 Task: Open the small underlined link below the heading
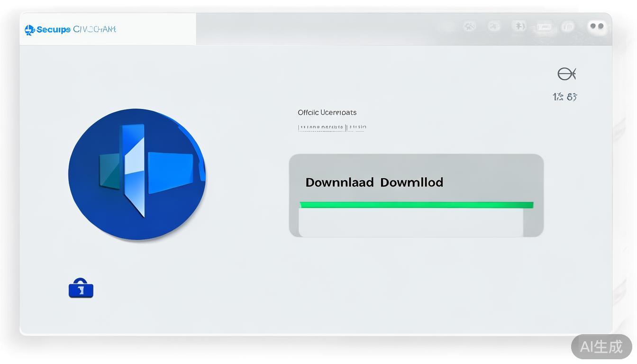332,127
